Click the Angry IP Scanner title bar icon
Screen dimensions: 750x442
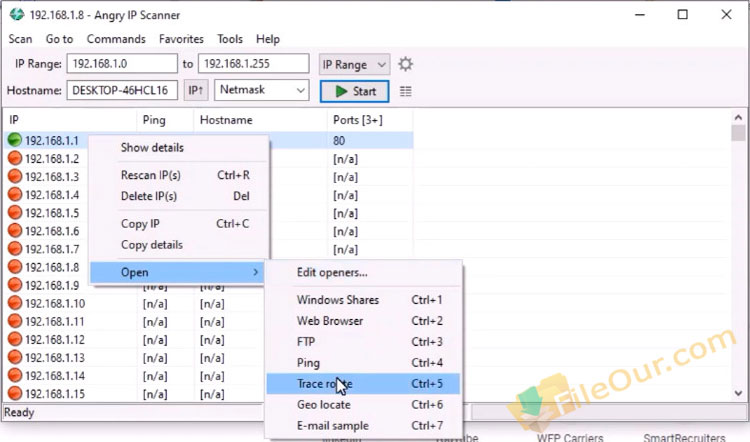pyautogui.click(x=17, y=14)
